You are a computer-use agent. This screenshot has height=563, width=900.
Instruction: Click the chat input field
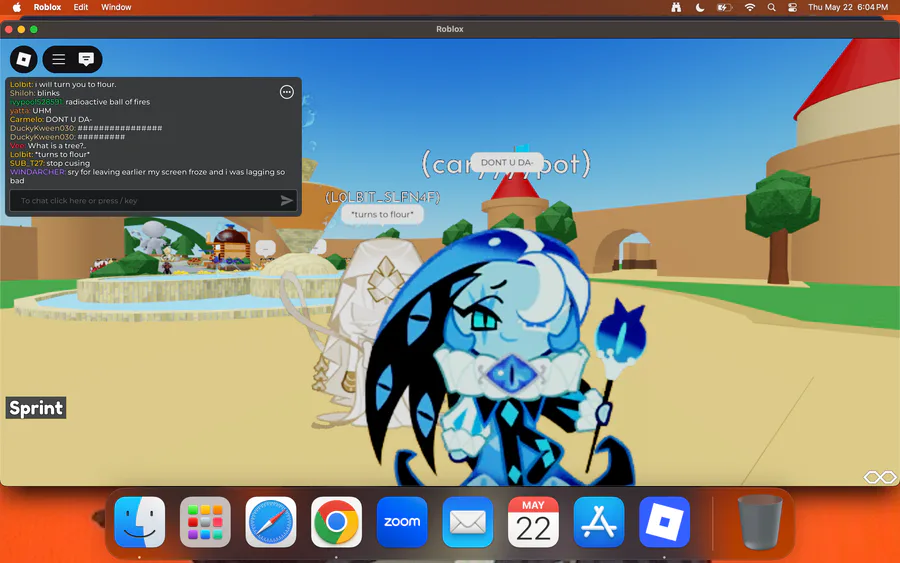point(153,201)
